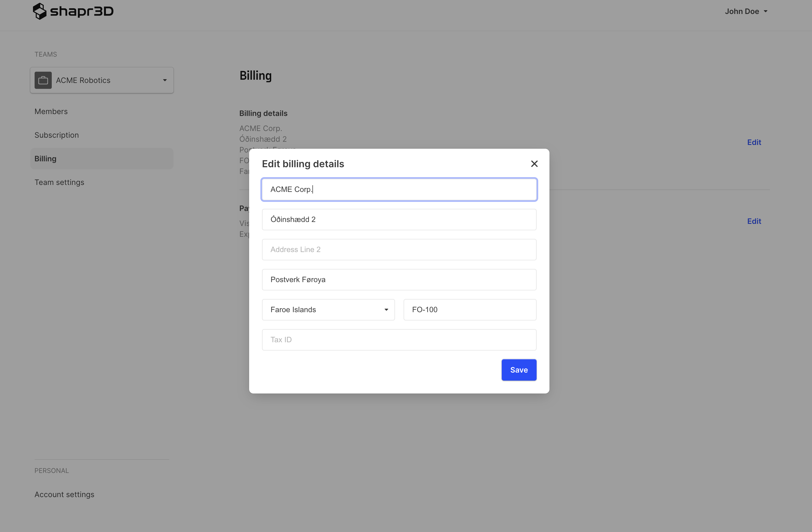Viewport: 812px width, 532px height.
Task: Focus the ACME Corp. company name field
Action: coord(399,190)
